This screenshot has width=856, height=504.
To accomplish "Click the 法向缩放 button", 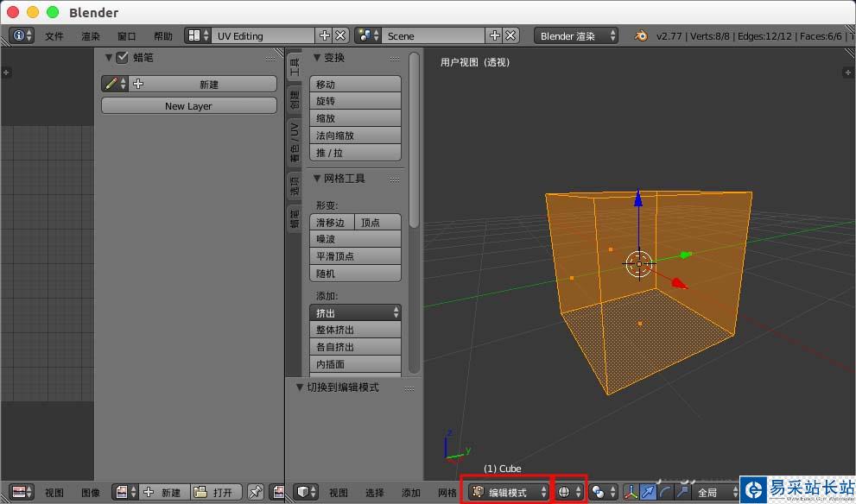I will pyautogui.click(x=355, y=135).
